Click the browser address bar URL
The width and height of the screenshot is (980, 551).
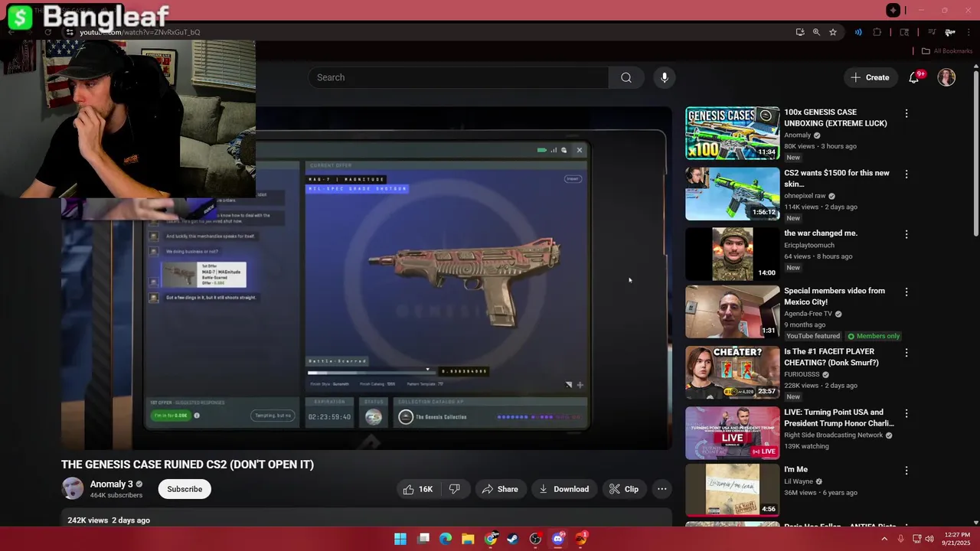pyautogui.click(x=140, y=32)
